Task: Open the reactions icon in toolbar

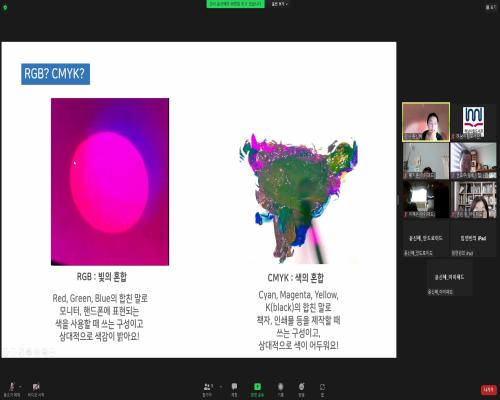Action: [301, 386]
